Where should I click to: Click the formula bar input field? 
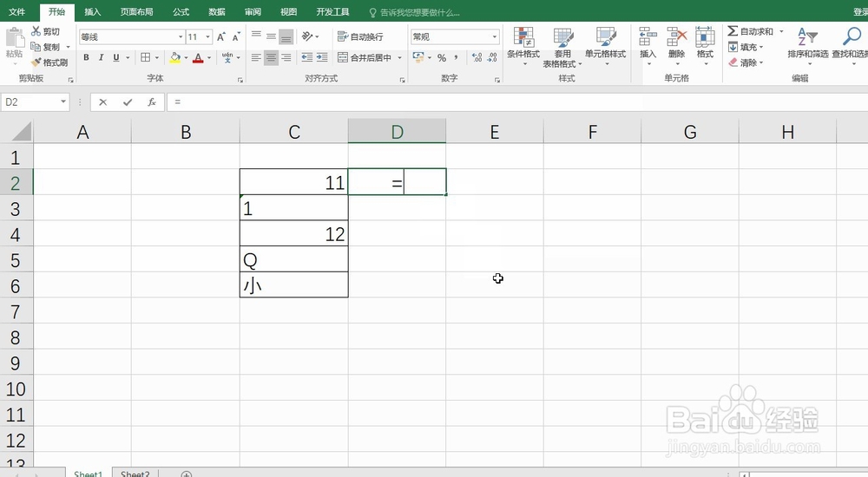tap(517, 101)
